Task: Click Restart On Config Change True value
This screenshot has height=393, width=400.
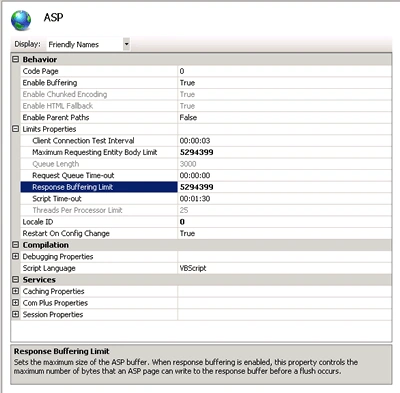Action: pos(187,233)
